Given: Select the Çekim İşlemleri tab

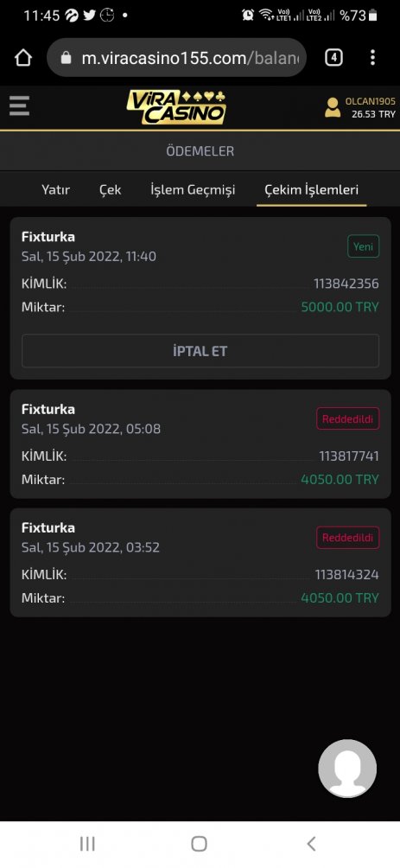Looking at the screenshot, I should coord(312,190).
